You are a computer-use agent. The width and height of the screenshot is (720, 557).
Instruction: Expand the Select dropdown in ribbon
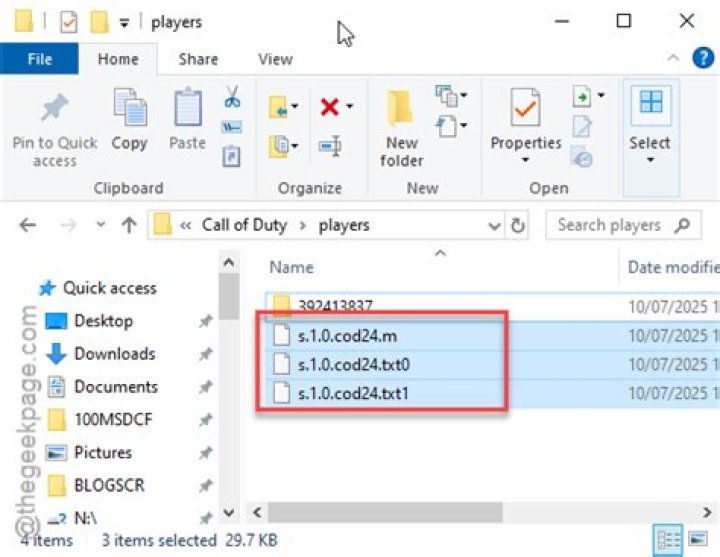[650, 125]
